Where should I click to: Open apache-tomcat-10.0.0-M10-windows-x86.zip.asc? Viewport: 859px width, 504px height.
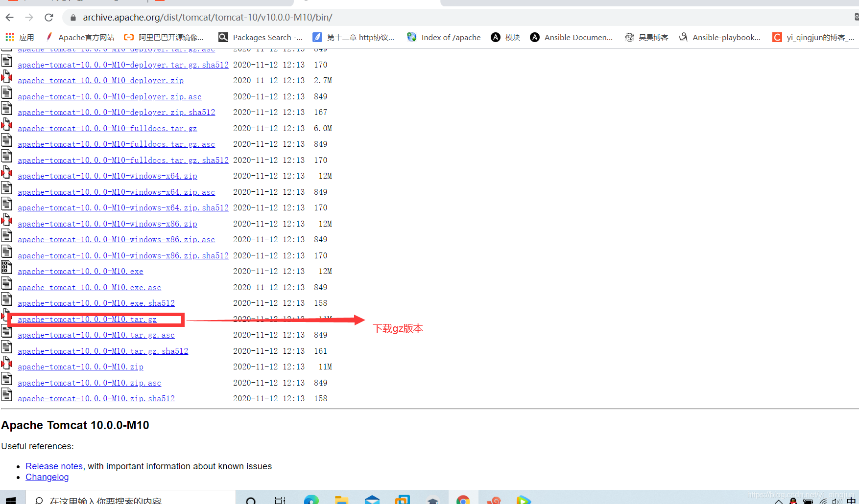[116, 239]
